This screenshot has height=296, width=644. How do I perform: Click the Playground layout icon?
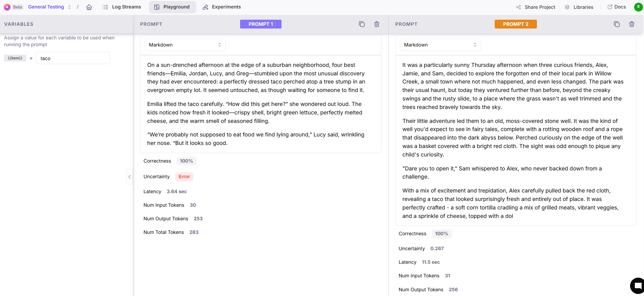[157, 7]
